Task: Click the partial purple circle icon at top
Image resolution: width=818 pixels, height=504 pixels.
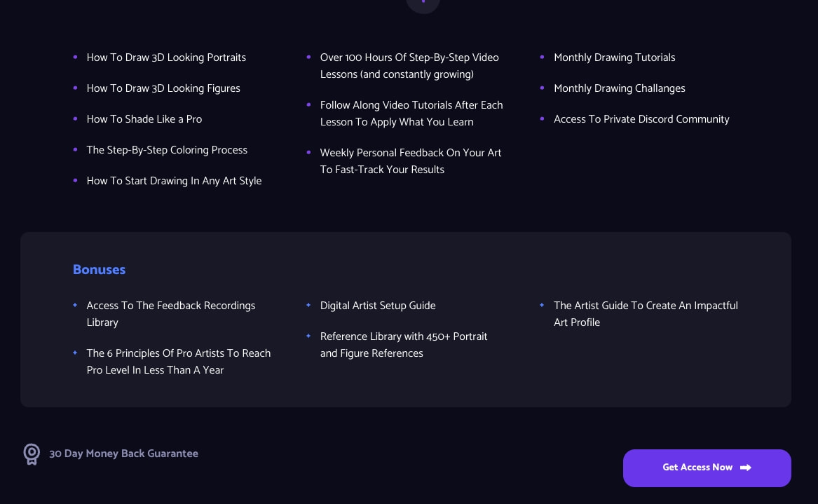Action: 423,5
